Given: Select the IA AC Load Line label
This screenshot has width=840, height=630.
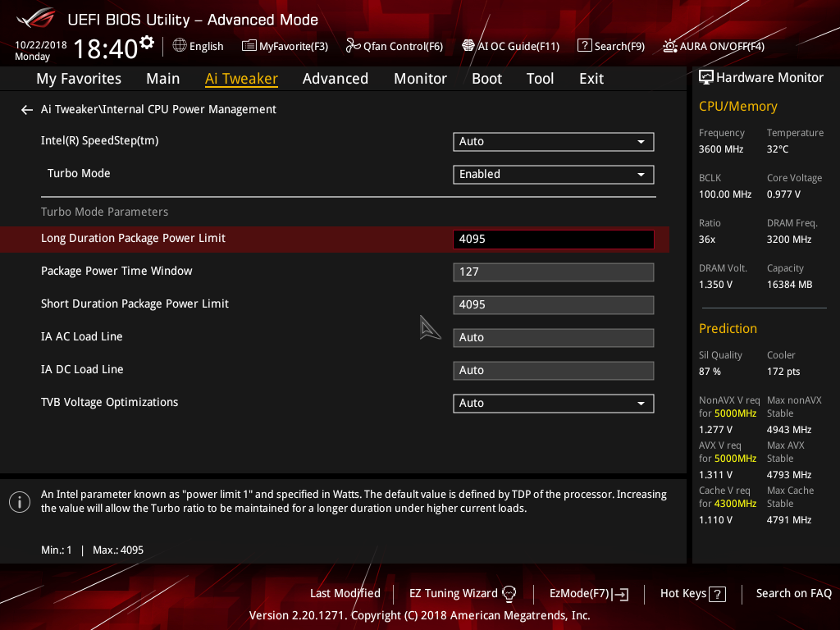Looking at the screenshot, I should [82, 336].
